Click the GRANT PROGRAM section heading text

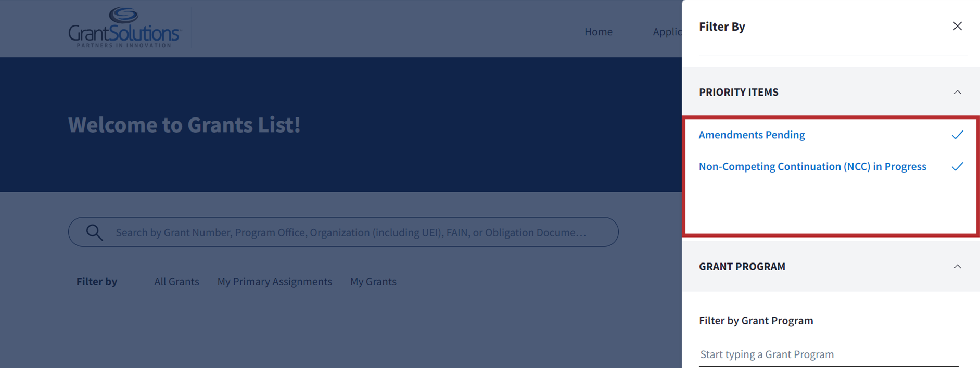click(x=742, y=267)
